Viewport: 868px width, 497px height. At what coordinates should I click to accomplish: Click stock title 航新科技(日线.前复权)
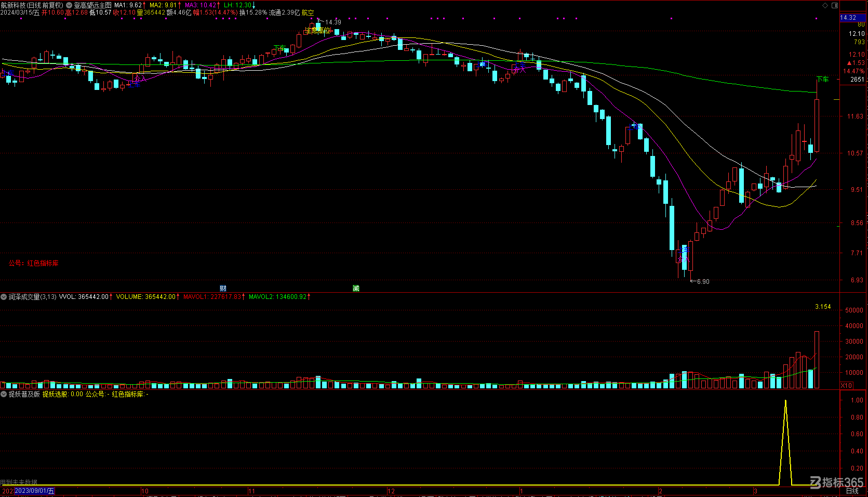coord(32,5)
